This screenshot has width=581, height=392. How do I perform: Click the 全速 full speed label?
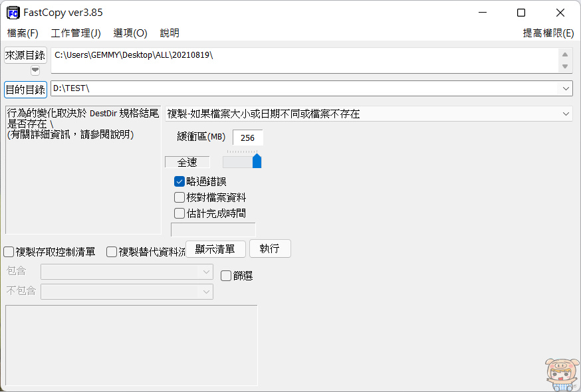[x=187, y=162]
